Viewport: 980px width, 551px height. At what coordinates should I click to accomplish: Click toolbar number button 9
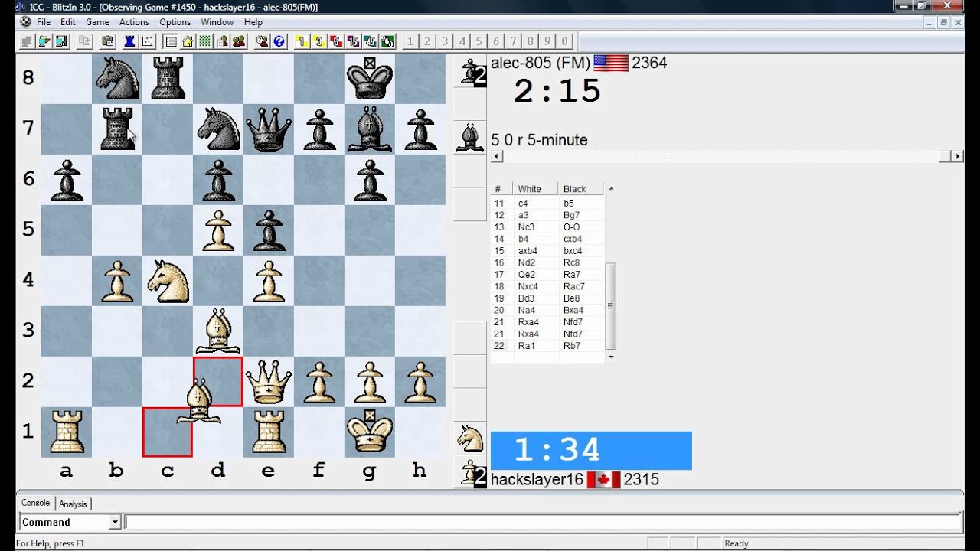pos(548,41)
